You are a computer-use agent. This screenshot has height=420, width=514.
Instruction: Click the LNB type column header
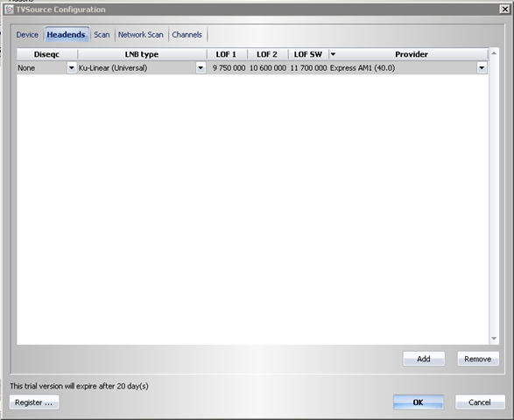tap(142, 54)
